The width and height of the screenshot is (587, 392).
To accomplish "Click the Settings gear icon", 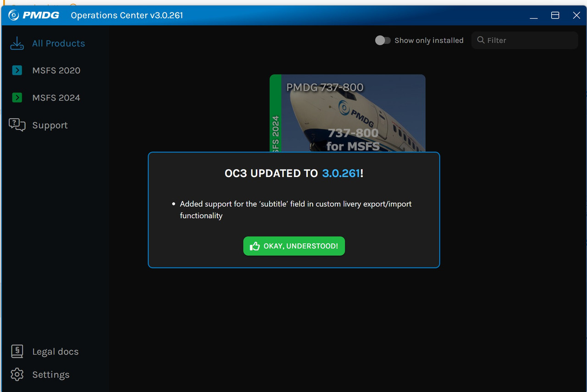I will click(17, 374).
